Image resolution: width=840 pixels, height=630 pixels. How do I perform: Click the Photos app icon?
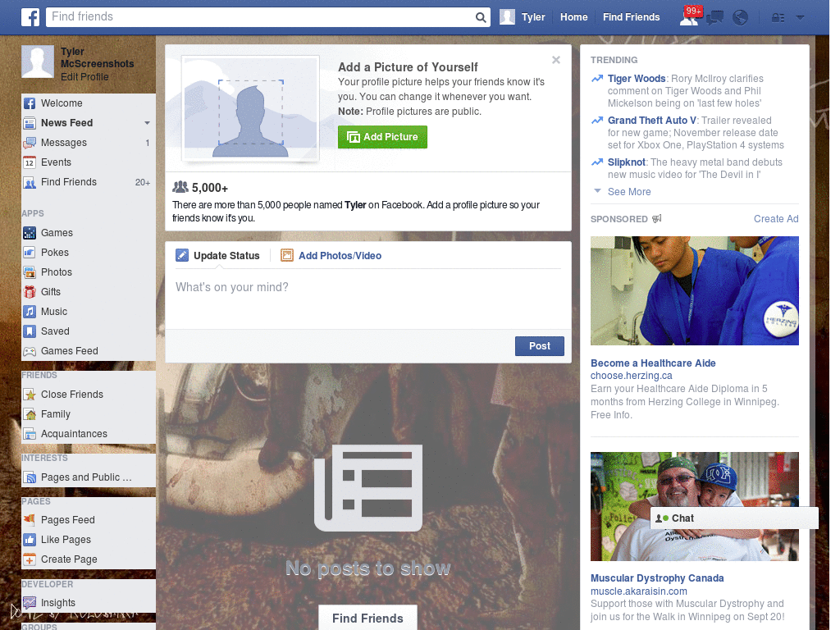pos(30,272)
